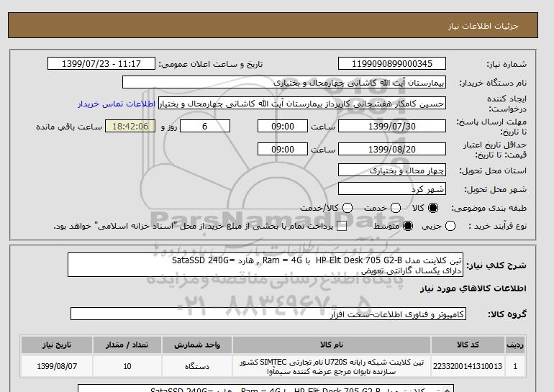The image size is (554, 392).
Task: Click the unit cell دستگاه
Action: point(197,366)
